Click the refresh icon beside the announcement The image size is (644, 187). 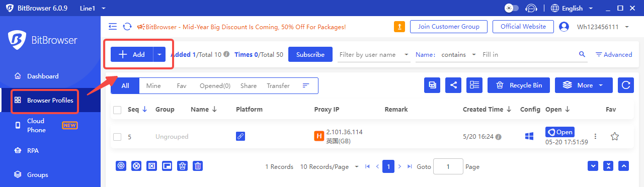click(x=127, y=27)
